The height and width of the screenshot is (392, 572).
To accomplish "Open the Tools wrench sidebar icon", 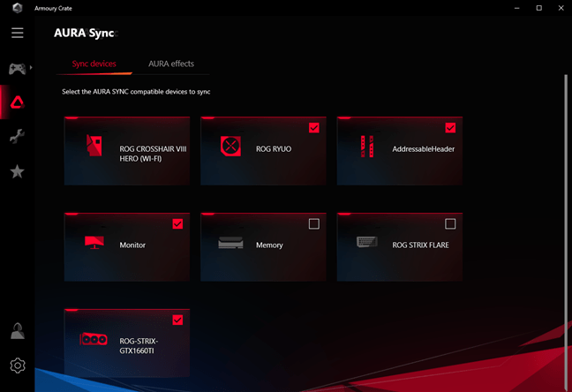I will (x=17, y=137).
